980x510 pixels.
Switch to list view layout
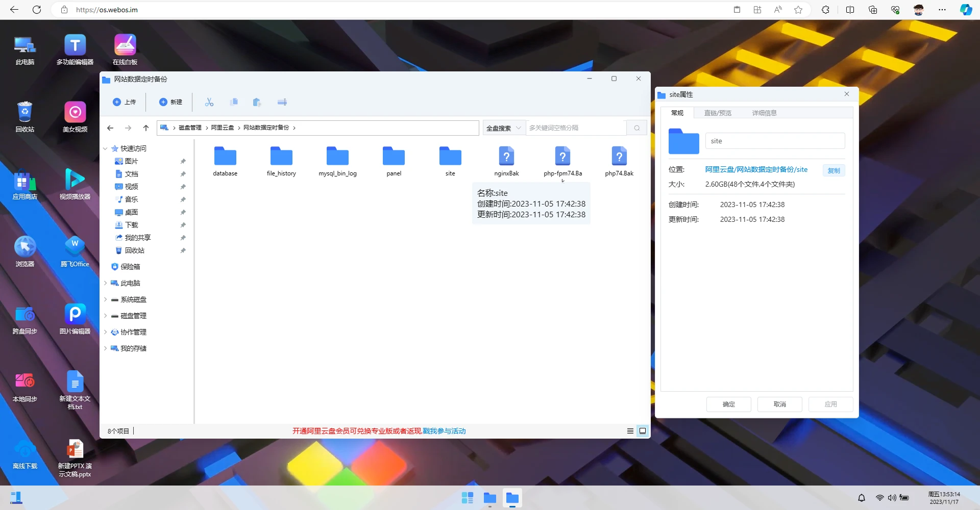point(630,431)
